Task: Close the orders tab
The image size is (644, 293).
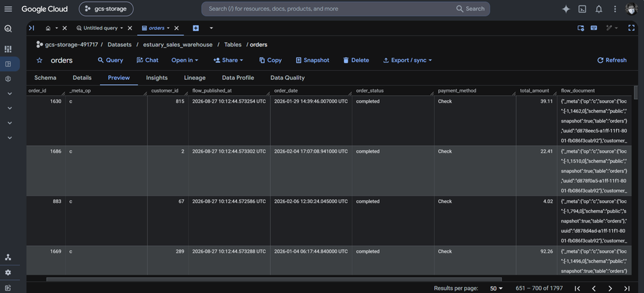Action: [177, 28]
